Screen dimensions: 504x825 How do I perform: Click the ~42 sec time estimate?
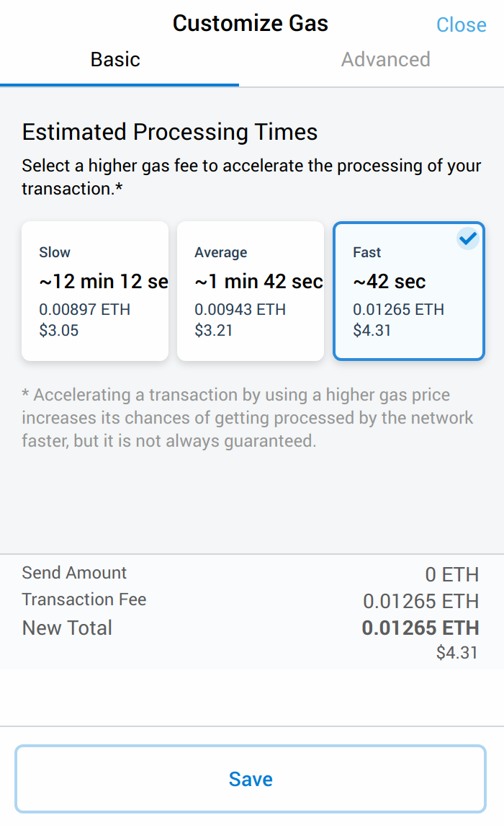(x=390, y=282)
